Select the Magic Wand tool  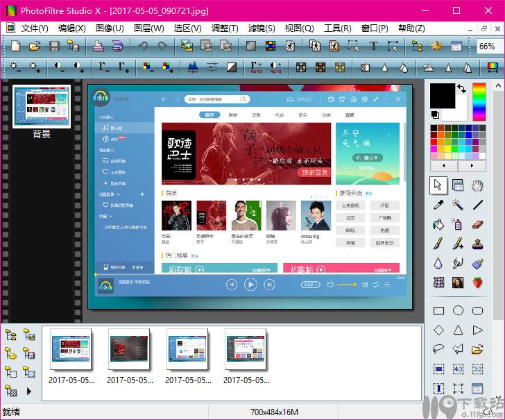click(458, 204)
